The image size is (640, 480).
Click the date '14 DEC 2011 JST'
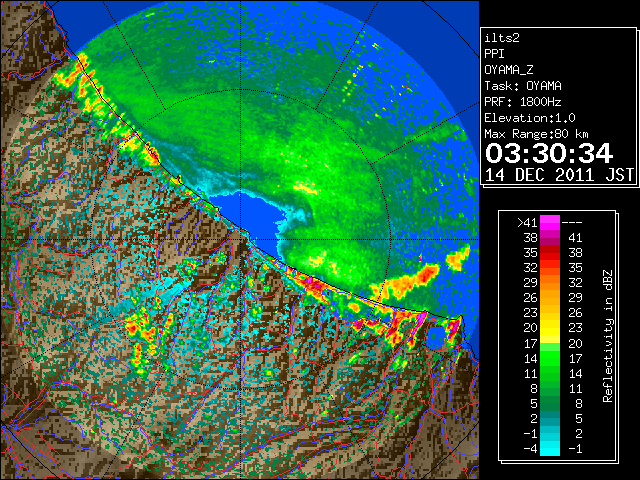(x=560, y=175)
